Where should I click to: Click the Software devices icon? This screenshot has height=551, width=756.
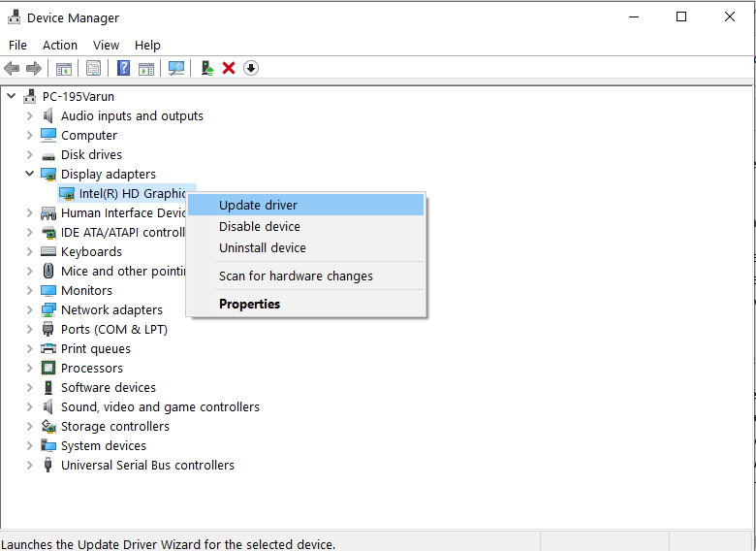[47, 387]
